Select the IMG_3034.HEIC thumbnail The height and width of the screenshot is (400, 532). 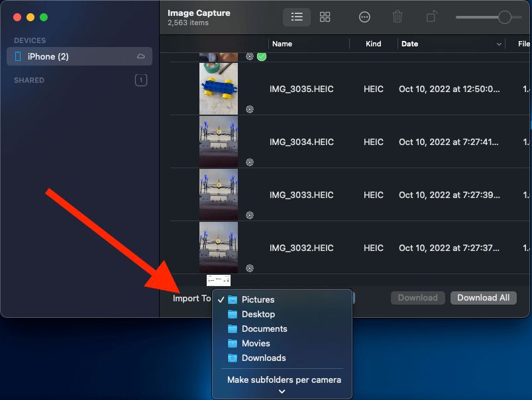pyautogui.click(x=219, y=142)
